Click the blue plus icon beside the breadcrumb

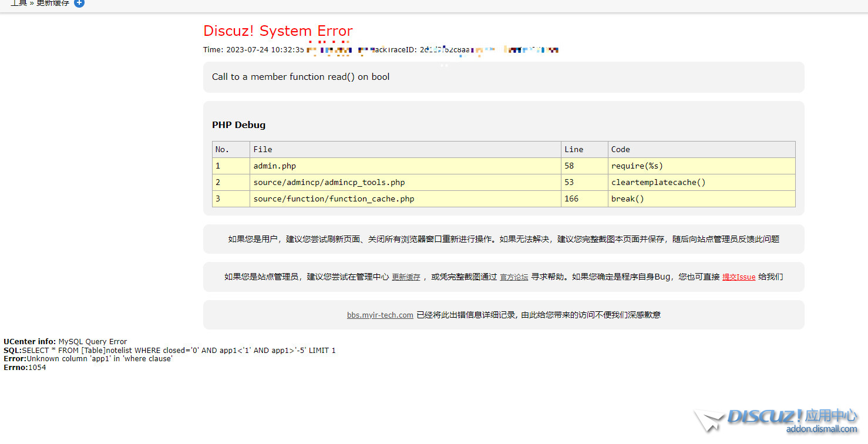point(79,3)
